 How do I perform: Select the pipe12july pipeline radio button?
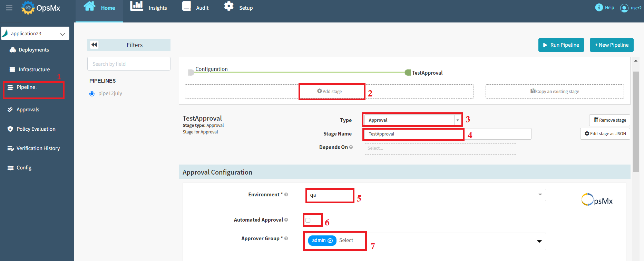[x=92, y=94]
